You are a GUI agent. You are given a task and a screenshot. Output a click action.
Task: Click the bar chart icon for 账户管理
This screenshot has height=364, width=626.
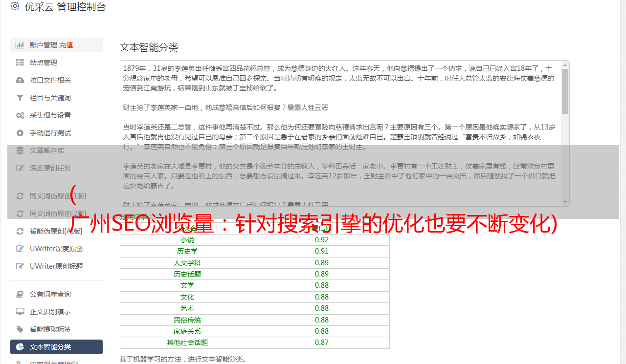click(20, 45)
